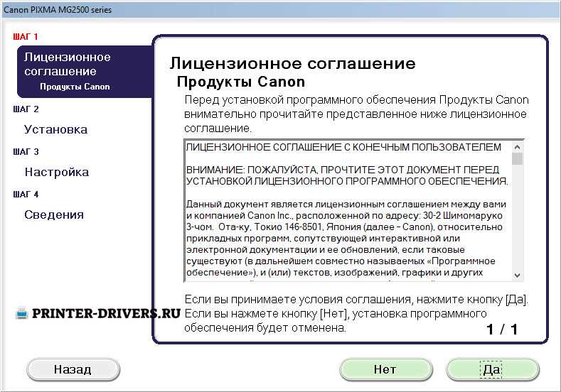Screen dimensions: 561x392
Task: Click the ШАГ 4 label
Action: click(x=26, y=195)
